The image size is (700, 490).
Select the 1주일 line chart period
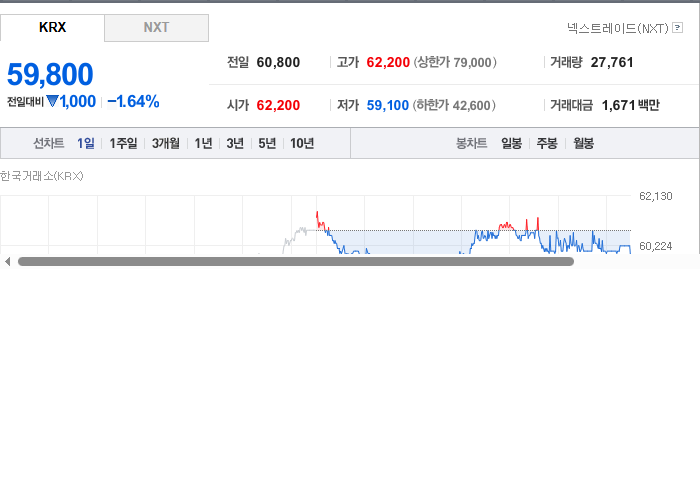click(123, 143)
